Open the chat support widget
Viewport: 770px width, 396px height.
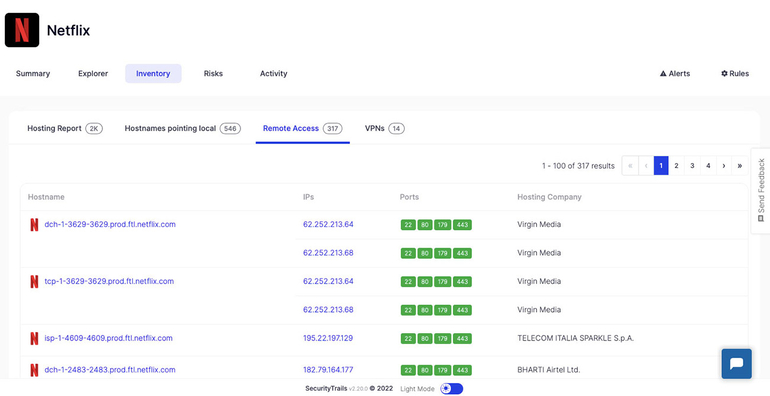tap(736, 364)
